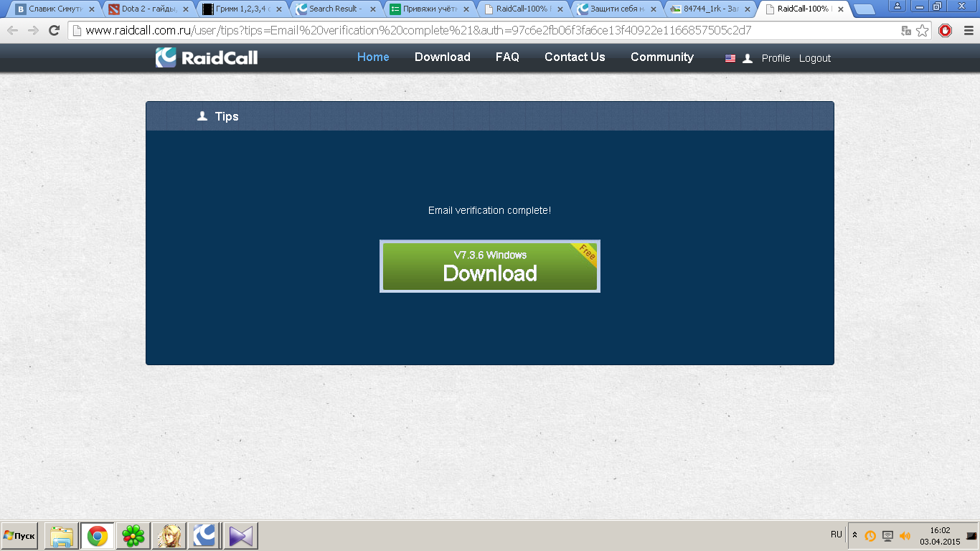This screenshot has width=980, height=551.
Task: Click the RaidCall logo in the header
Action: coord(207,57)
